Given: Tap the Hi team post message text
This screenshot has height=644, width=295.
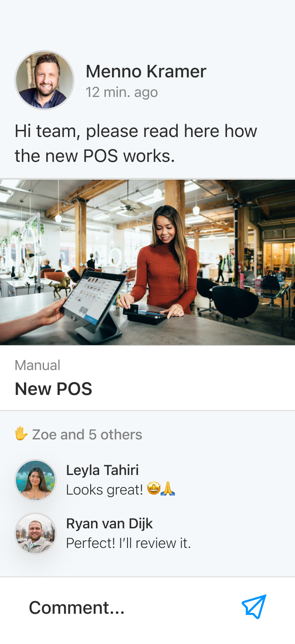Looking at the screenshot, I should click(136, 143).
